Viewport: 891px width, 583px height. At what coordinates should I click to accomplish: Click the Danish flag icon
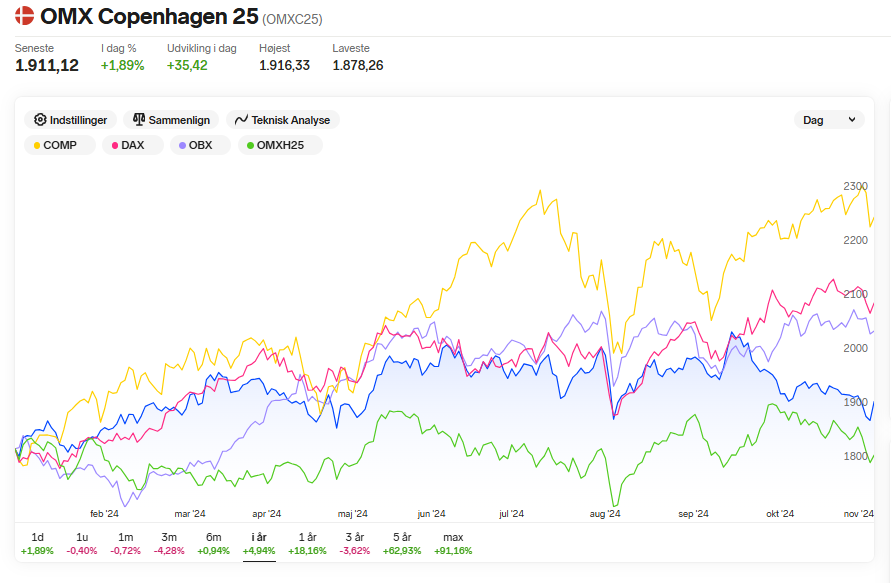pos(24,16)
